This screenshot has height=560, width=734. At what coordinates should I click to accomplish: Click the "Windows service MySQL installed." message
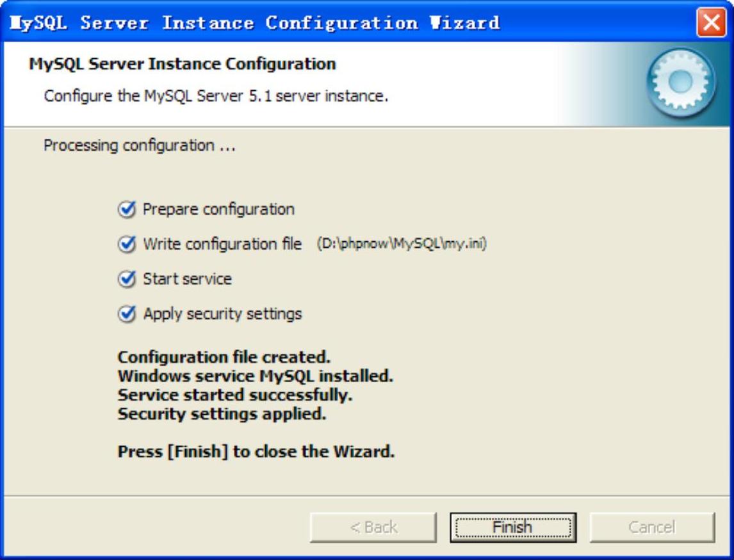255,376
